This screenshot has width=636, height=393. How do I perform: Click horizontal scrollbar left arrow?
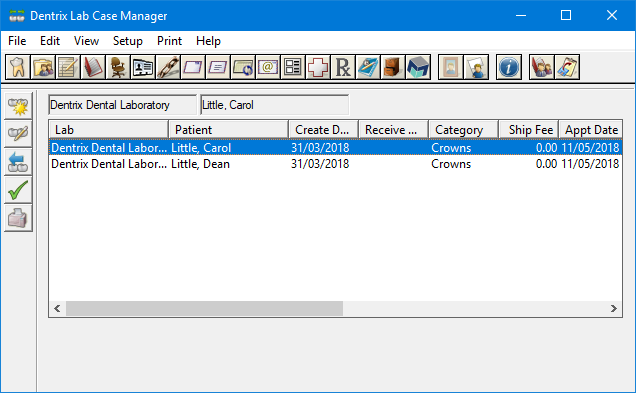coord(58,309)
